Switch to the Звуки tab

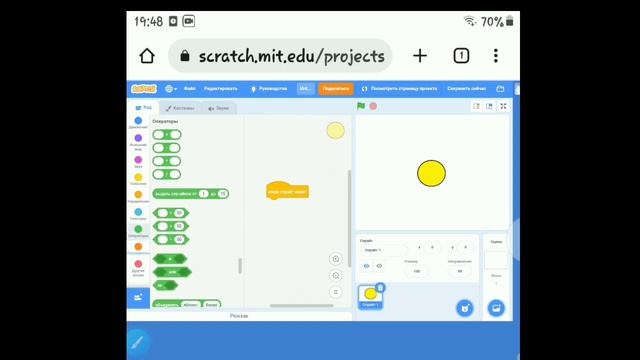coord(218,108)
